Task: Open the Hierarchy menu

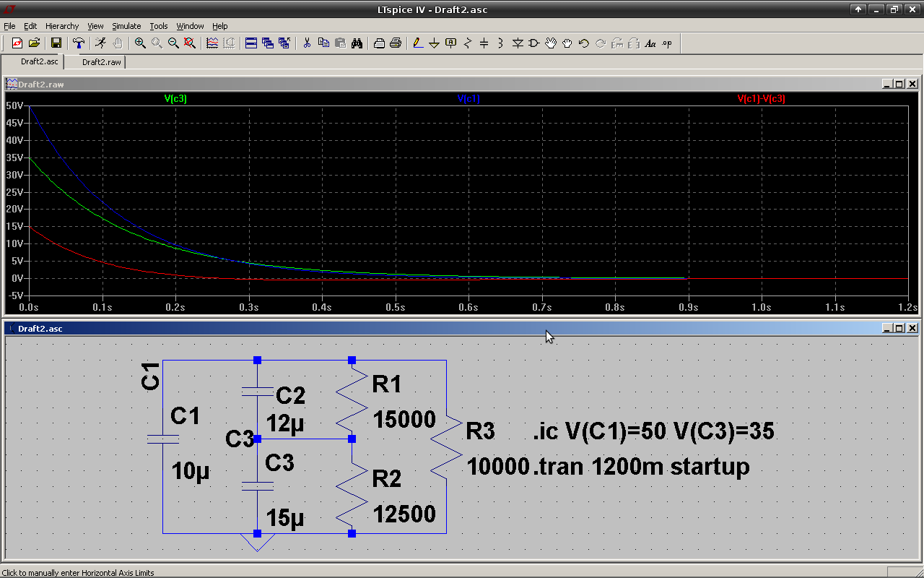Action: [x=62, y=26]
